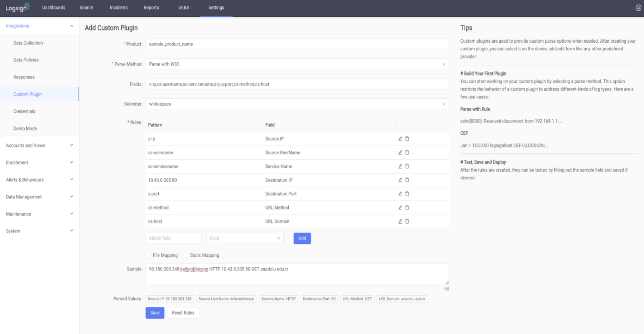Expand the Maintenance section
The height and width of the screenshot is (334, 644).
coord(39,214)
